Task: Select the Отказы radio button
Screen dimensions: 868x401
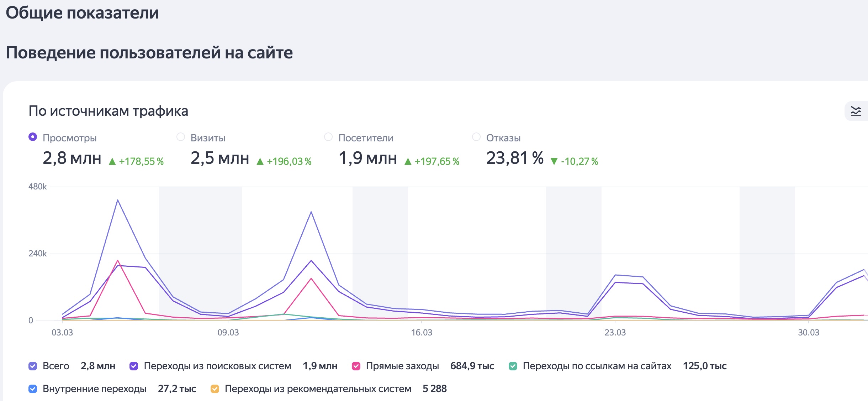Action: tap(476, 137)
